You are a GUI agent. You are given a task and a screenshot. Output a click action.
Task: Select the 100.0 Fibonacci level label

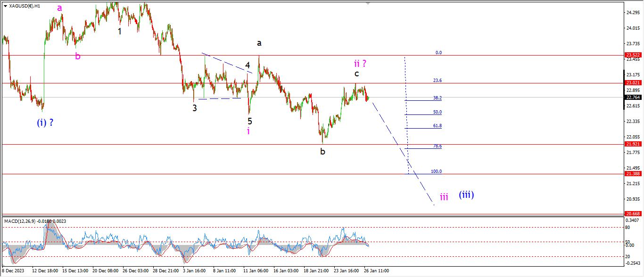click(x=436, y=171)
